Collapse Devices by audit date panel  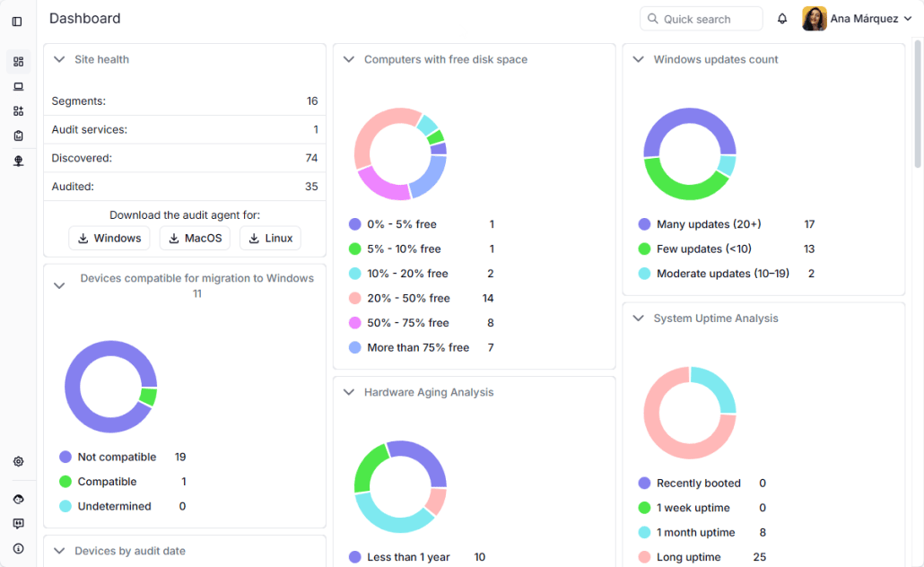click(59, 551)
